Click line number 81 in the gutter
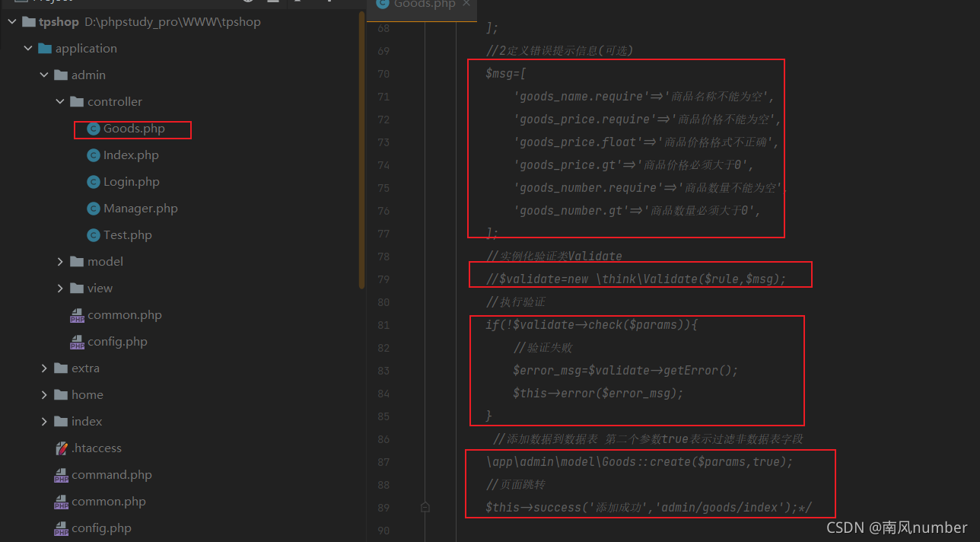980x542 pixels. [383, 325]
